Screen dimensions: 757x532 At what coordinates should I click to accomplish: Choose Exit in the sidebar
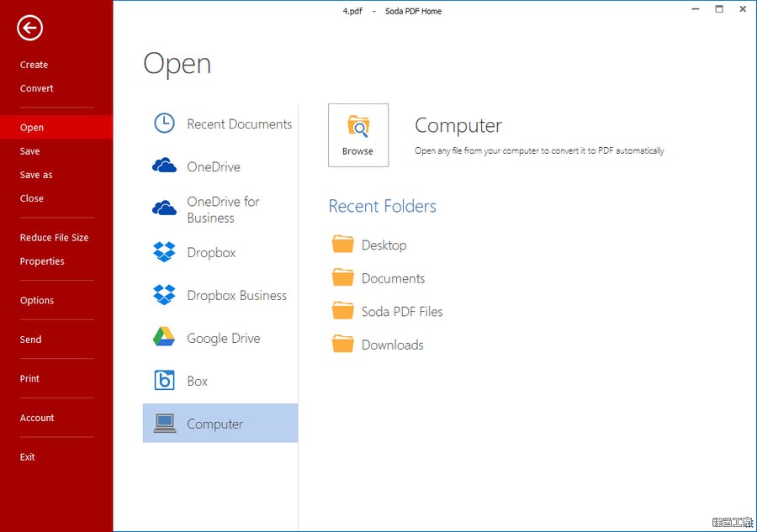[x=28, y=456]
